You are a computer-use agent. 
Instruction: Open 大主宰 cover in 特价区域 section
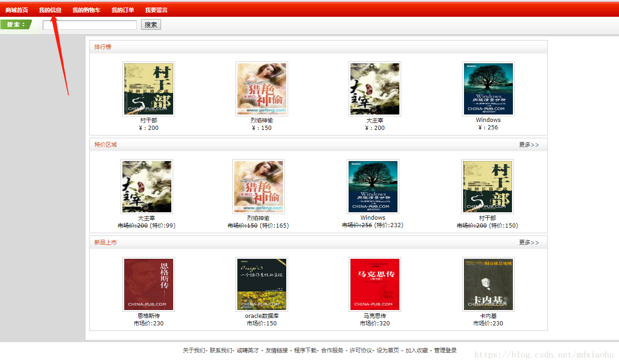tap(147, 187)
